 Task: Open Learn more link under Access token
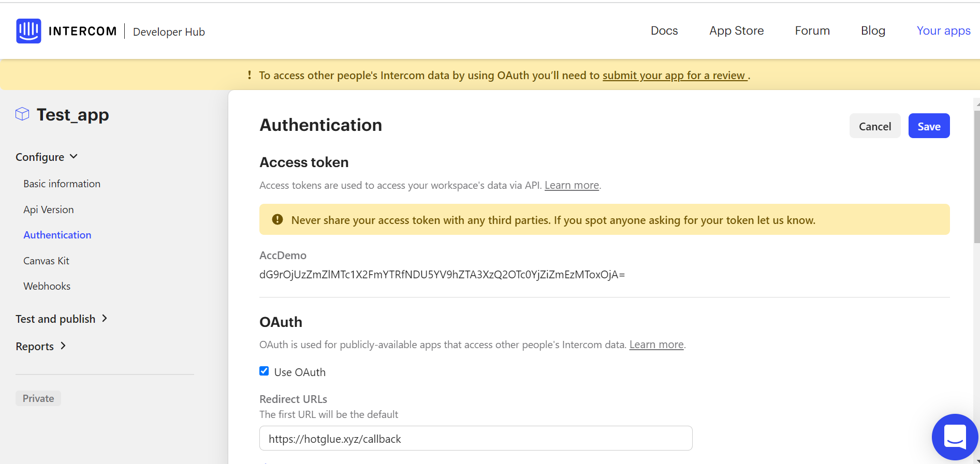[x=572, y=185]
